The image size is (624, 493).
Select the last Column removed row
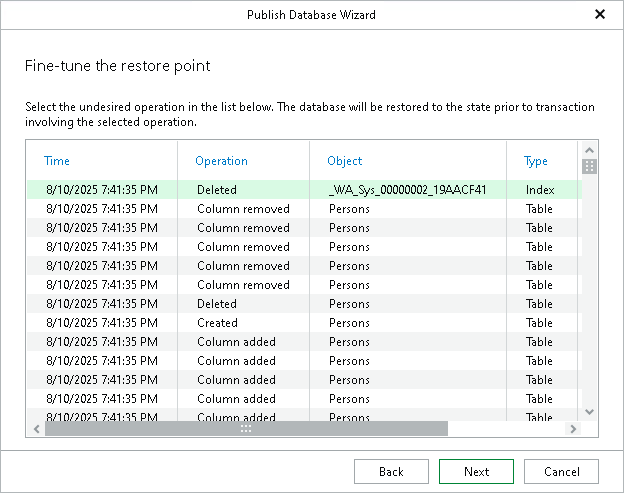coord(300,285)
